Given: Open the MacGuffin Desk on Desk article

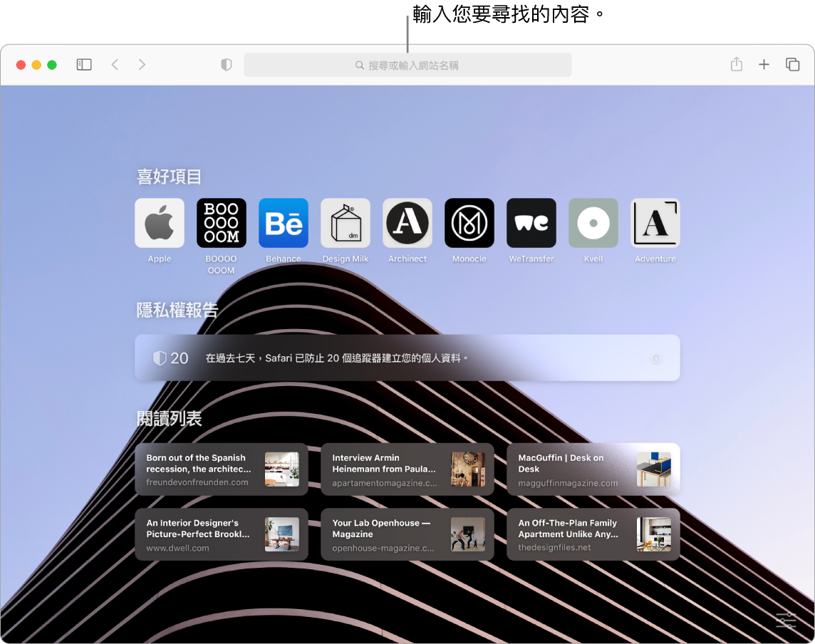Looking at the screenshot, I should click(x=593, y=469).
